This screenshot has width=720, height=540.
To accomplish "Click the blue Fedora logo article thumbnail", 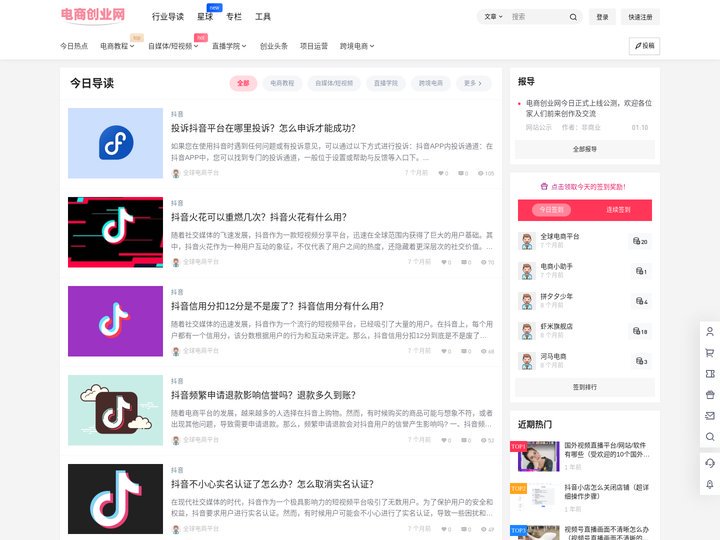I will (115, 143).
